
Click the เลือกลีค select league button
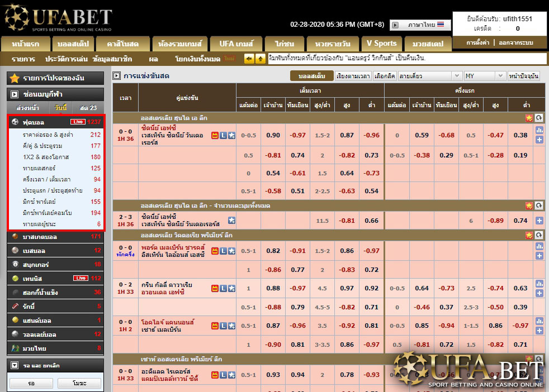[x=385, y=76]
